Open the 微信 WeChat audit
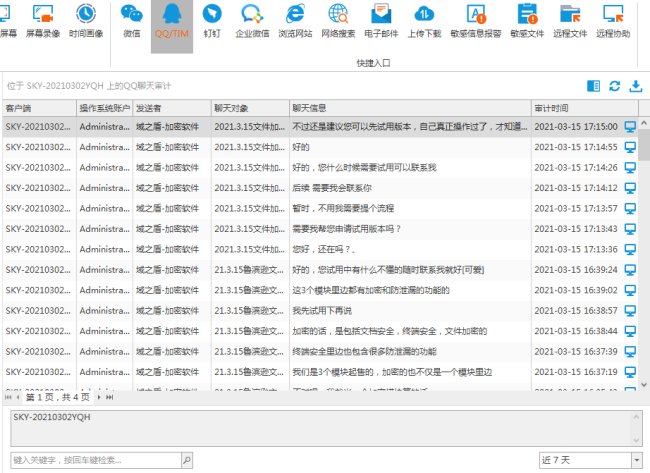The image size is (650, 473). (x=131, y=21)
